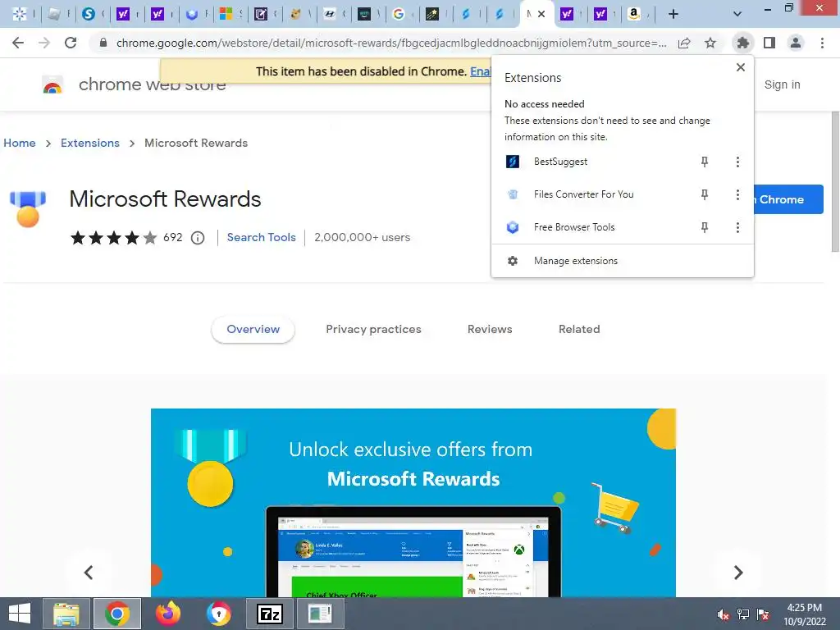
Task: Open more options for Free Browser Tools
Action: 737,228
